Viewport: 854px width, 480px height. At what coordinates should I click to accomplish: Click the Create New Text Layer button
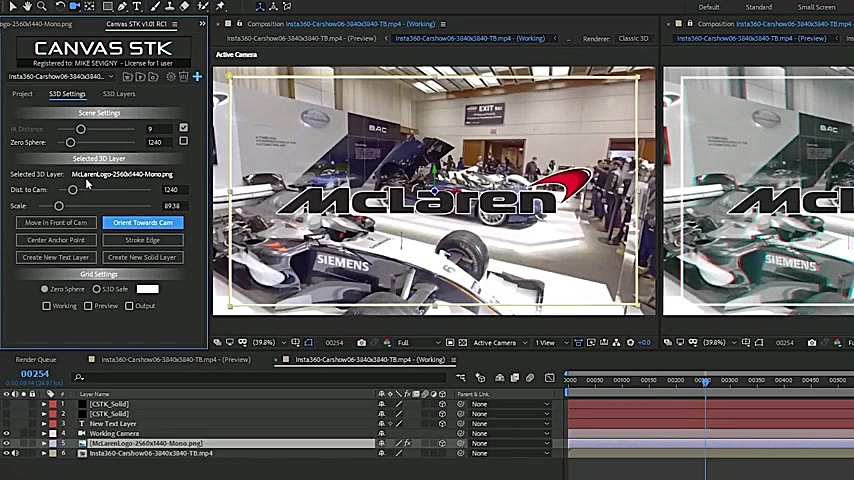pyautogui.click(x=56, y=257)
